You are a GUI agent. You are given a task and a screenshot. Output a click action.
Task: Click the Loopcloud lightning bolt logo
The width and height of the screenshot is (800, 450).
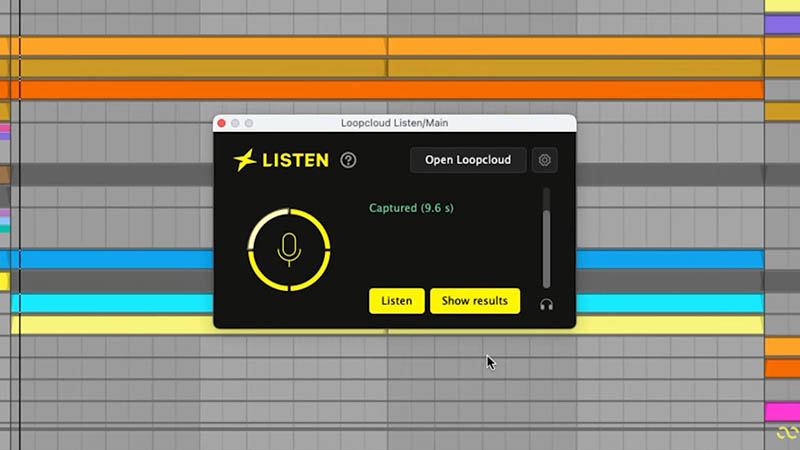tap(245, 160)
